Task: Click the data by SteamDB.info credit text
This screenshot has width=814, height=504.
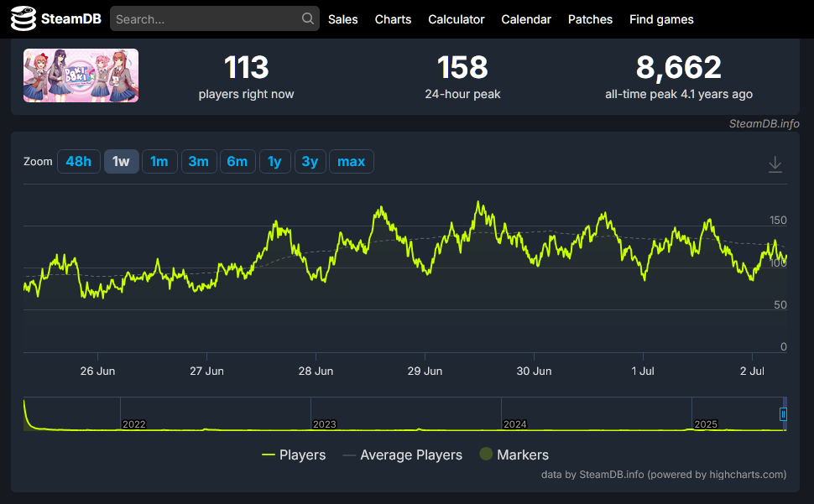Action: (x=664, y=475)
